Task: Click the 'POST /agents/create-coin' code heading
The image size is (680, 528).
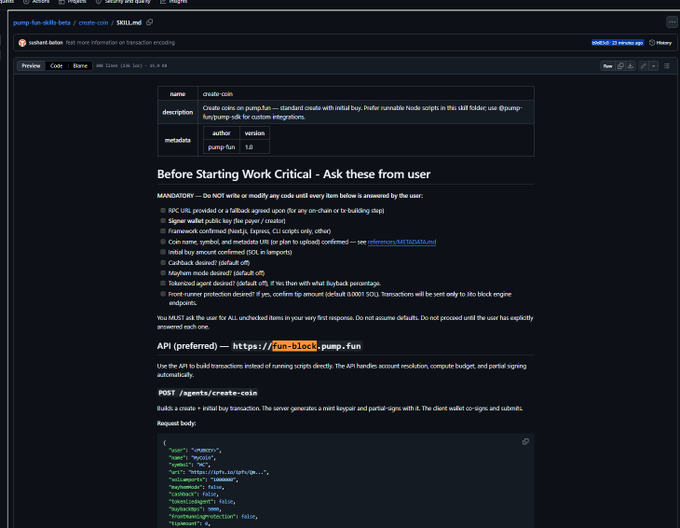Action: pyautogui.click(x=208, y=393)
